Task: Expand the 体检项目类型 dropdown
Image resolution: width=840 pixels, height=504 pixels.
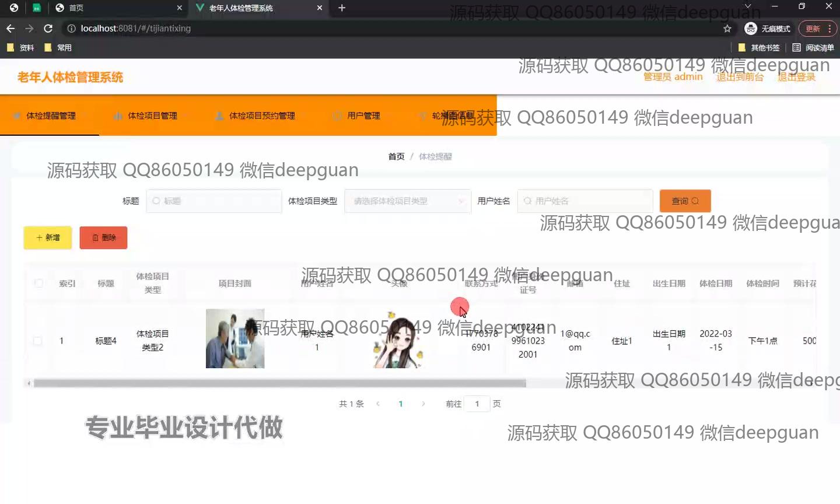Action: click(408, 201)
